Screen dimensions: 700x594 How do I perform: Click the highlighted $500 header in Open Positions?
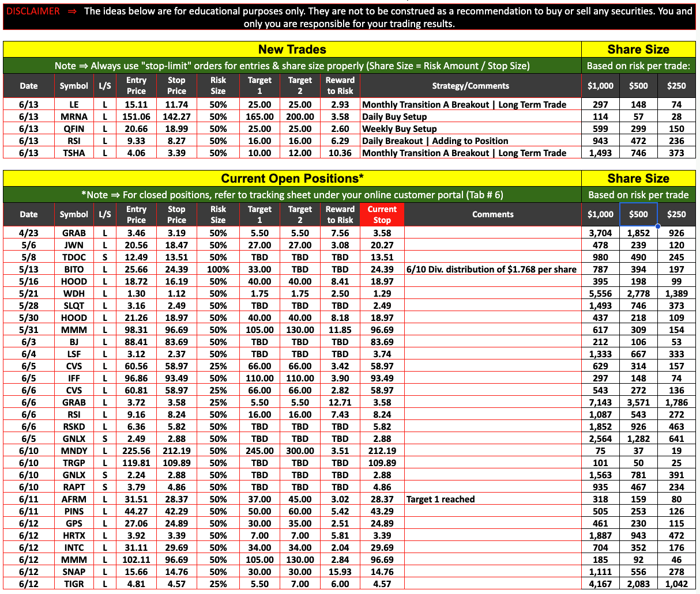[x=638, y=214]
